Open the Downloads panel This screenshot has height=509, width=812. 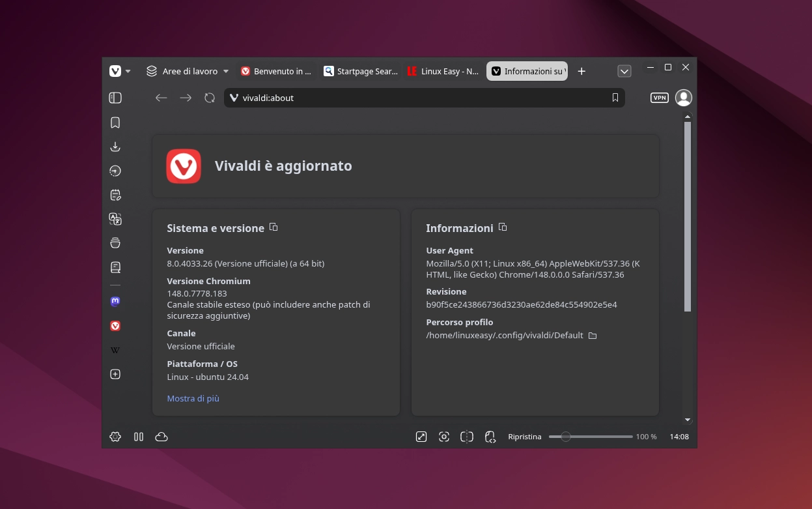point(115,147)
